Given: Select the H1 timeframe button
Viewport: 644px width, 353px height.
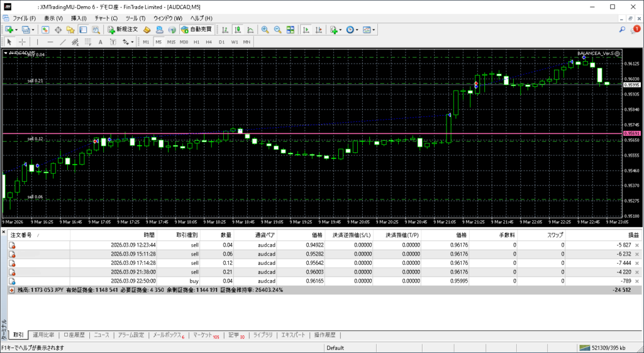Looking at the screenshot, I should coord(196,42).
